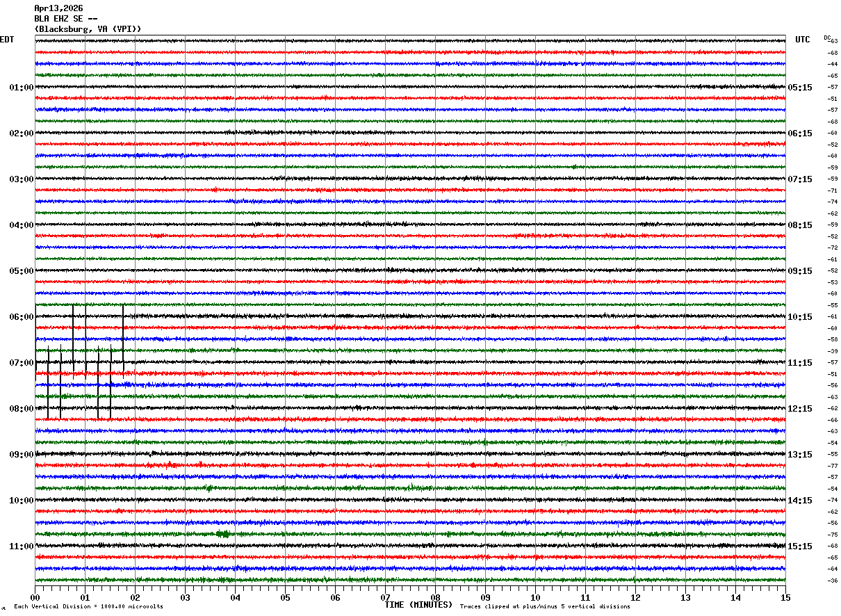841x616 pixels.
Task: Click the Apr13,2026 date header
Action: click(x=58, y=8)
